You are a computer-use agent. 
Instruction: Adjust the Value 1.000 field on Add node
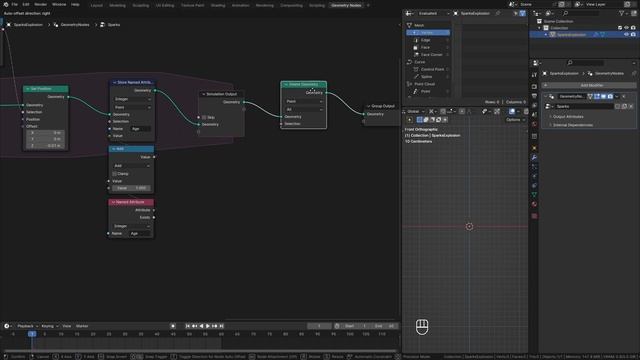point(131,188)
